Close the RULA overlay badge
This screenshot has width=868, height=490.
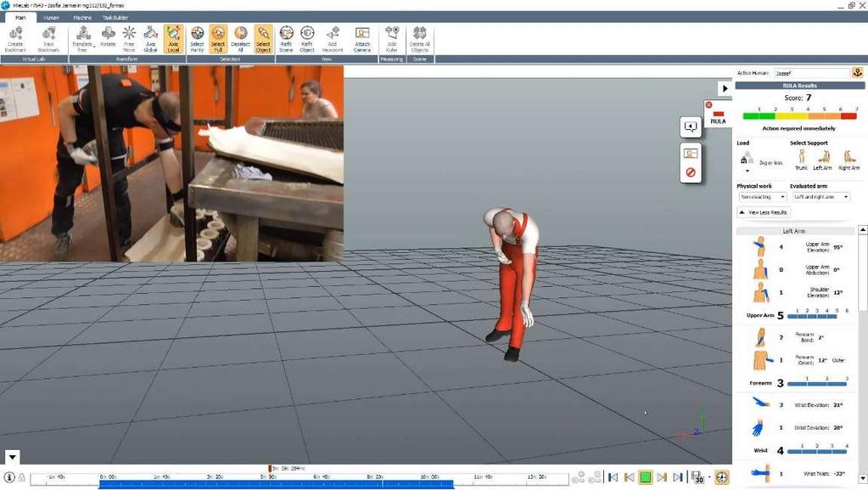[x=708, y=104]
